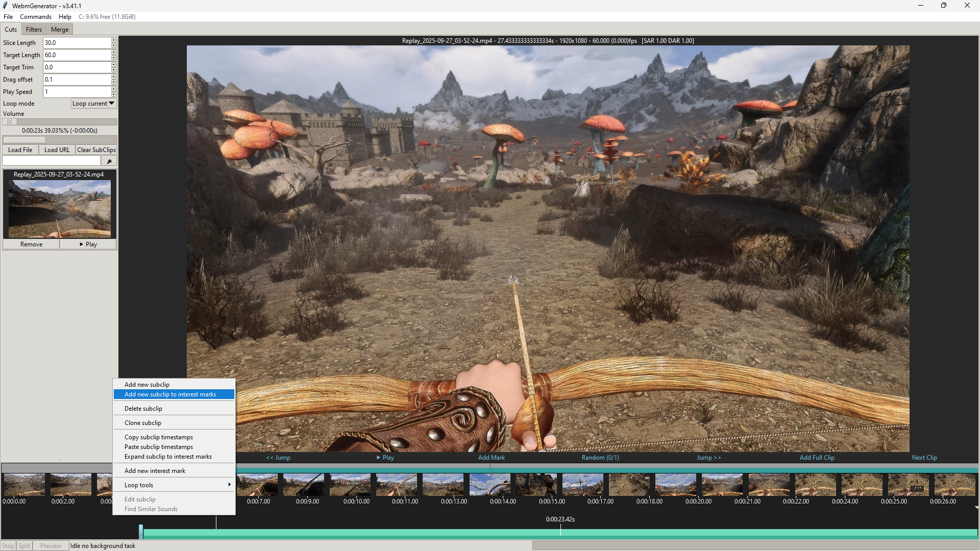980x551 pixels.
Task: Click Play below the video preview
Action: point(385,458)
